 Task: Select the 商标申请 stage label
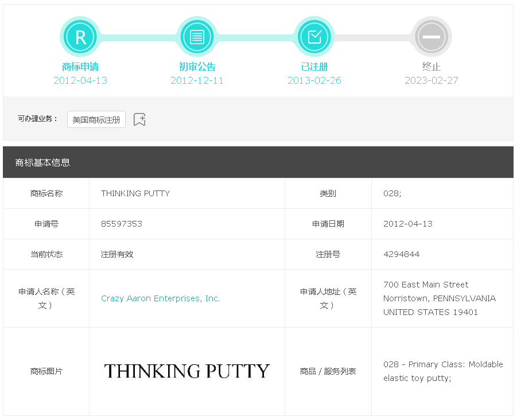pos(80,67)
